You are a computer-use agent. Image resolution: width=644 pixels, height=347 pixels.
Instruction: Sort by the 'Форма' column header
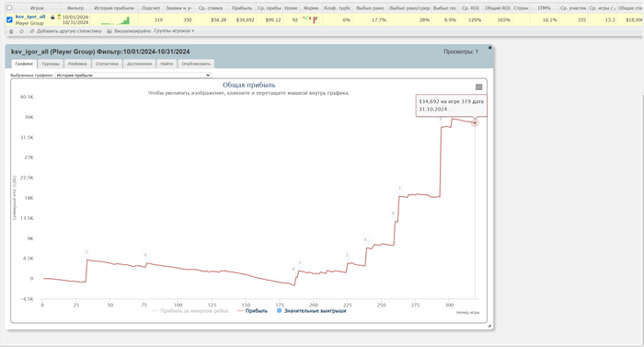(x=311, y=7)
